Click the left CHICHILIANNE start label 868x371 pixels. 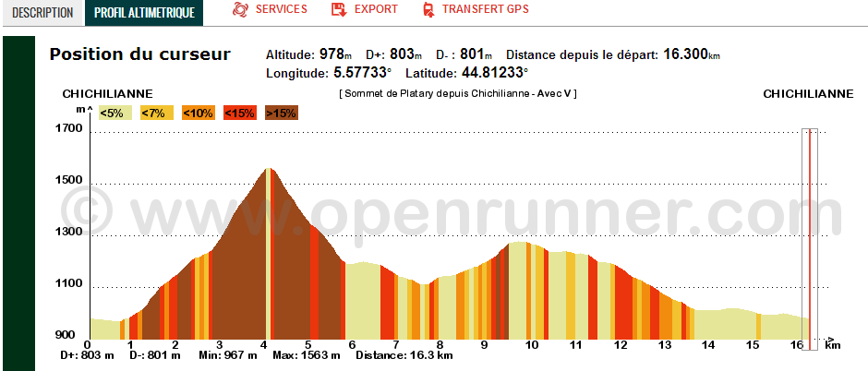click(107, 94)
